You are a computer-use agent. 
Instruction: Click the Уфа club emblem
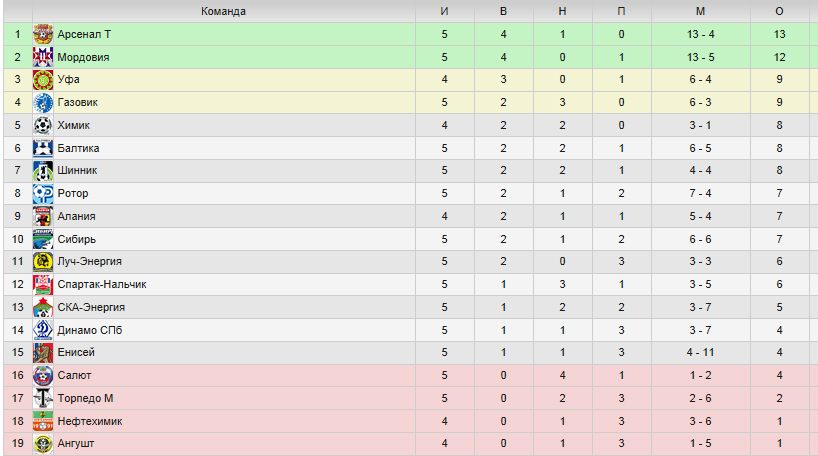click(43, 80)
